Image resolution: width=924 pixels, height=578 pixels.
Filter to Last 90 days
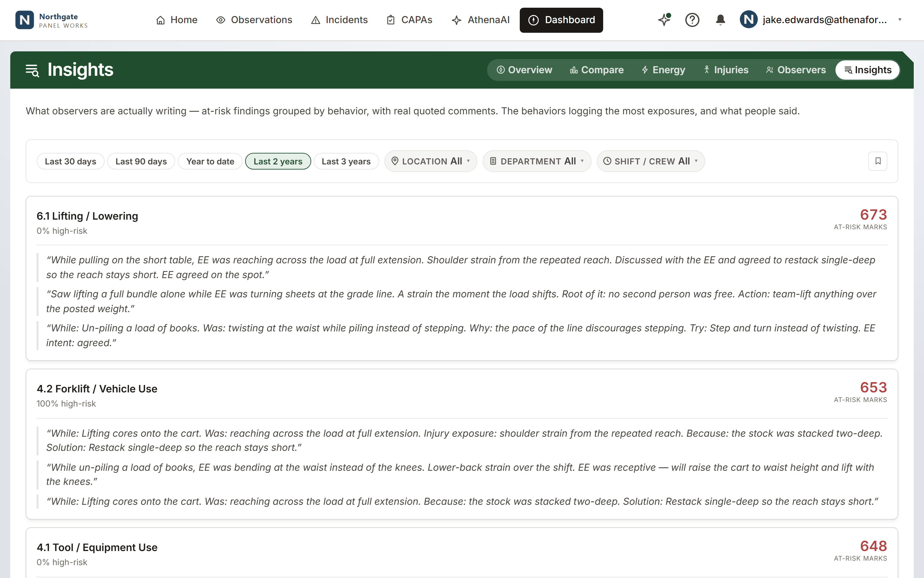[141, 161]
